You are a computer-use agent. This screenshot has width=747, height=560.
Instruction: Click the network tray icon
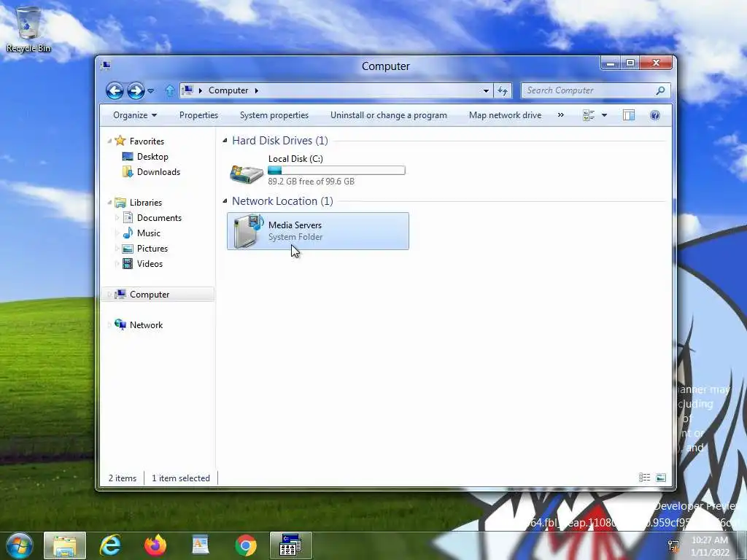pos(673,546)
